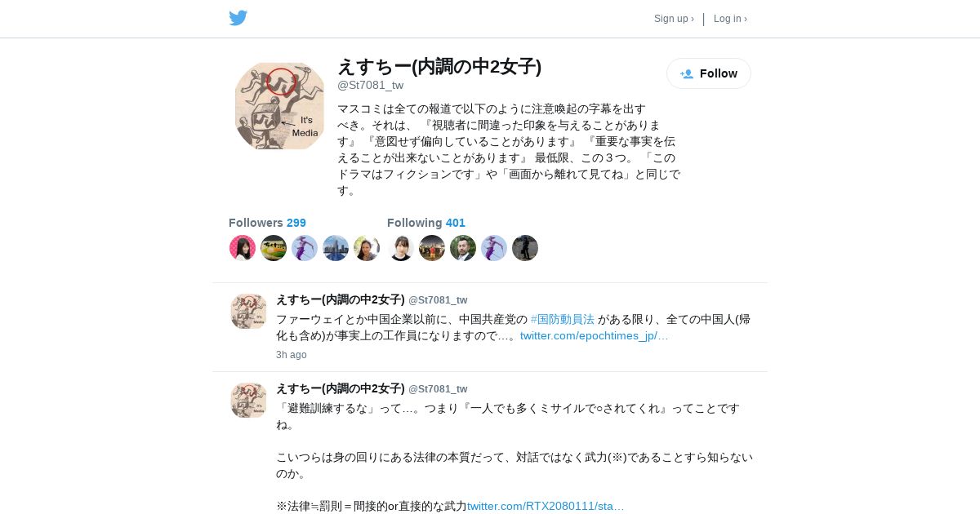Open the Sign up link
The image size is (980, 514).
[x=674, y=19]
